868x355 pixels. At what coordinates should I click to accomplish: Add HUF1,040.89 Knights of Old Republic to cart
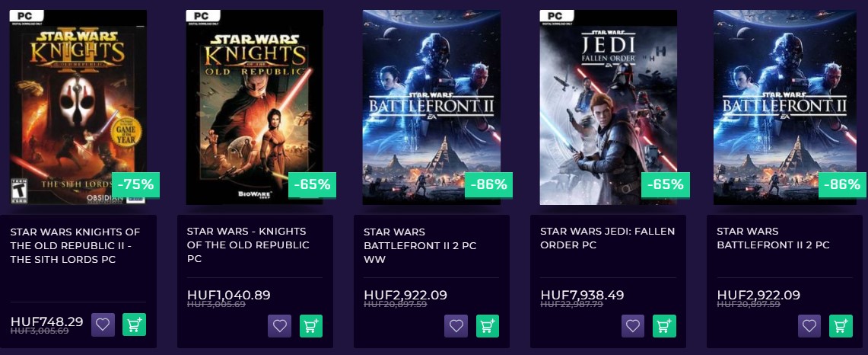coord(310,326)
